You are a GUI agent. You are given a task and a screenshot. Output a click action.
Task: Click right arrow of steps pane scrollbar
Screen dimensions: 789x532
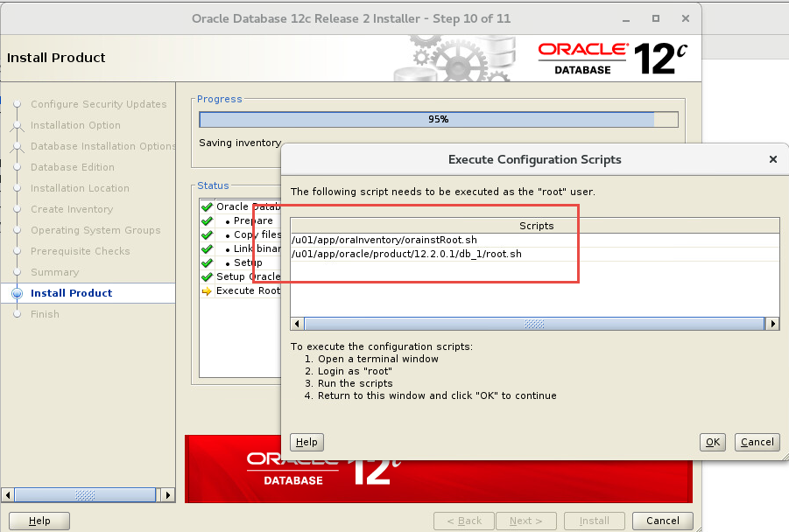pyautogui.click(x=167, y=494)
